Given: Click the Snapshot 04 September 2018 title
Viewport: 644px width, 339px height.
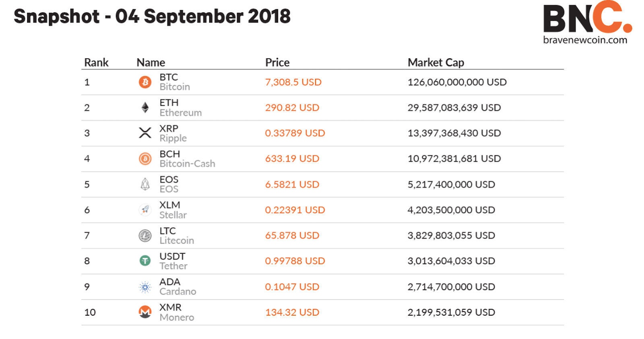Looking at the screenshot, I should point(152,16).
